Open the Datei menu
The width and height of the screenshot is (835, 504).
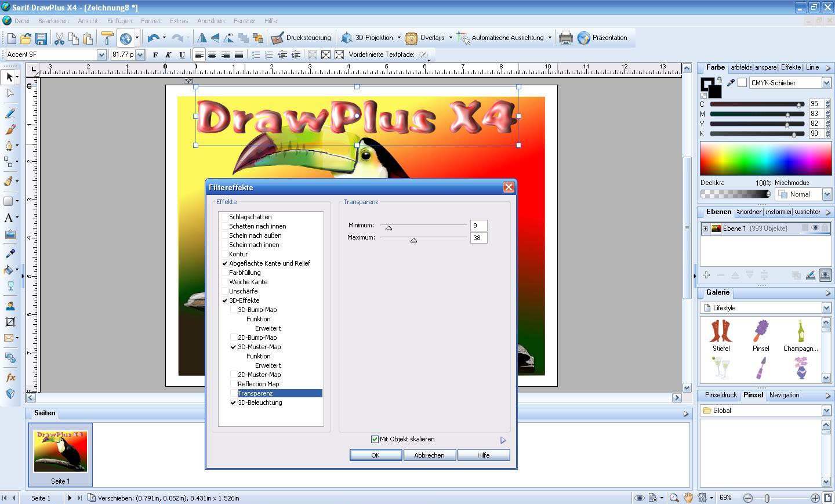(x=22, y=21)
